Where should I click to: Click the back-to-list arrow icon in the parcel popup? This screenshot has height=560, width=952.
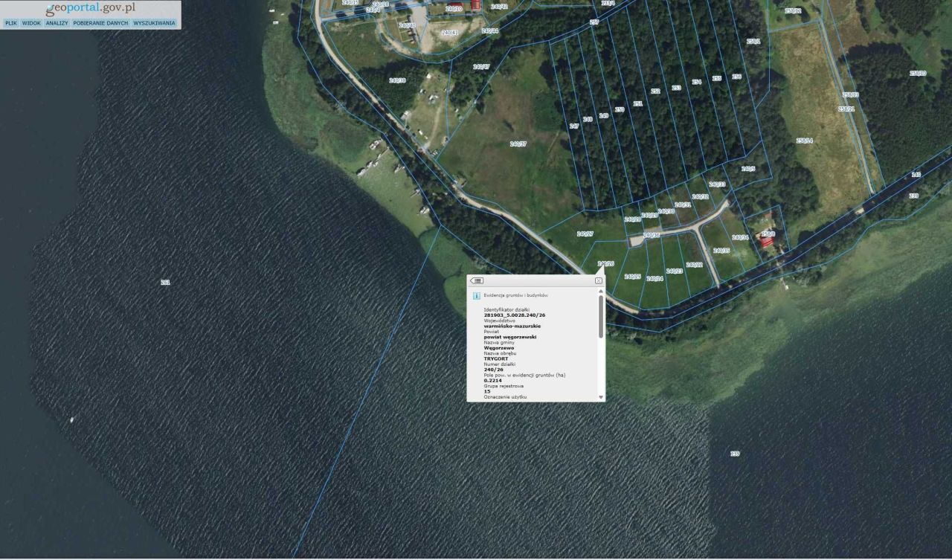[477, 280]
